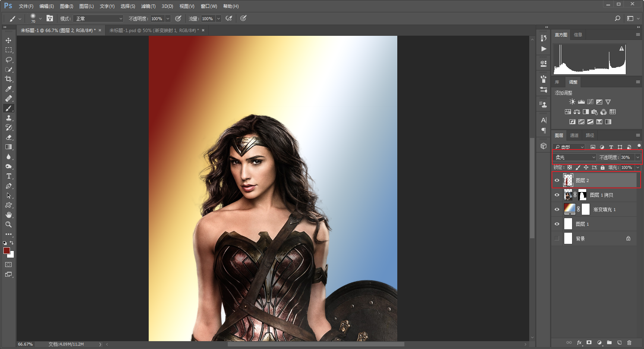The image size is (644, 349).
Task: Select the Pen tool
Action: 9,186
